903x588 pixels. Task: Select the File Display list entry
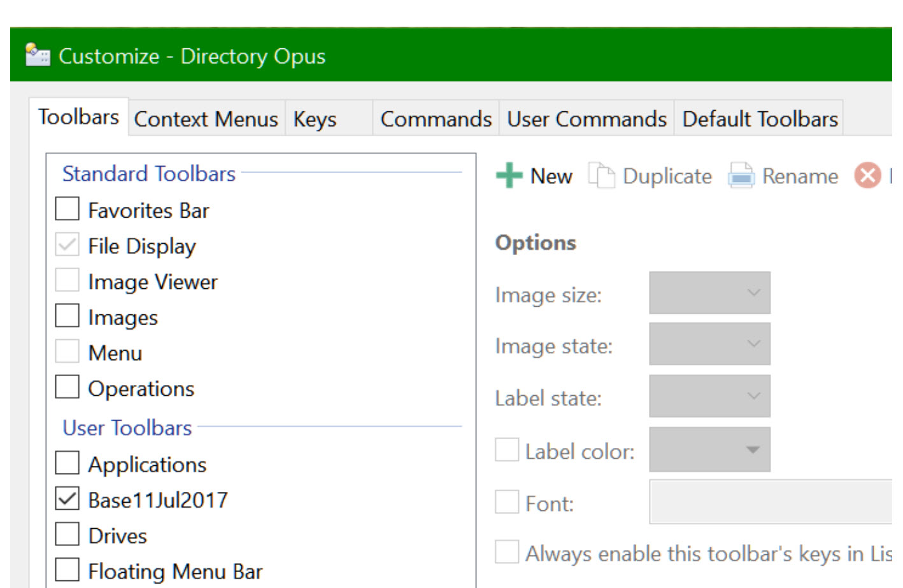point(142,246)
